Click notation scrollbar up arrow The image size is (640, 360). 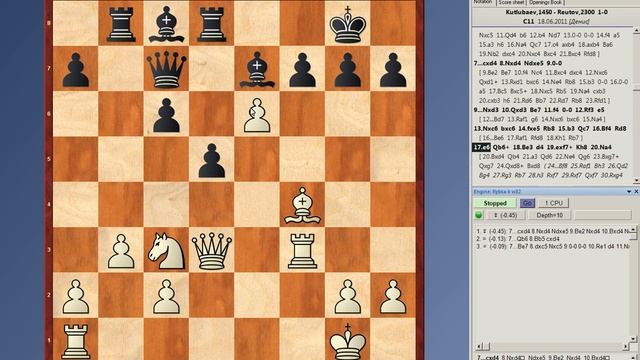click(x=636, y=31)
